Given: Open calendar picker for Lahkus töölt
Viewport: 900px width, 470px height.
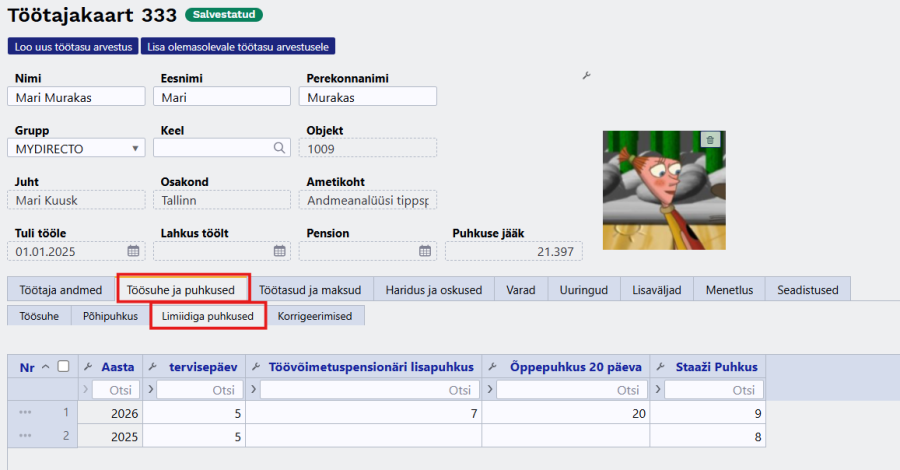Looking at the screenshot, I should pos(279,251).
